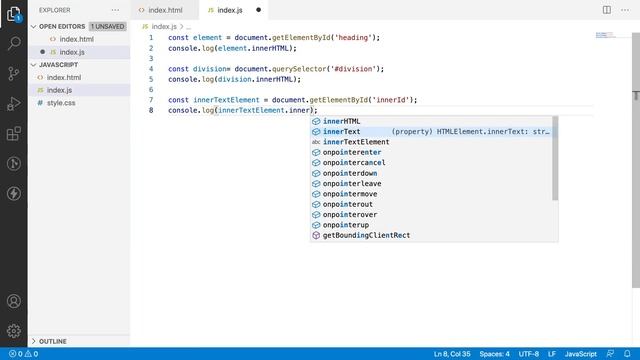
Task: Open the Accounts icon in activity bar
Action: 14,301
